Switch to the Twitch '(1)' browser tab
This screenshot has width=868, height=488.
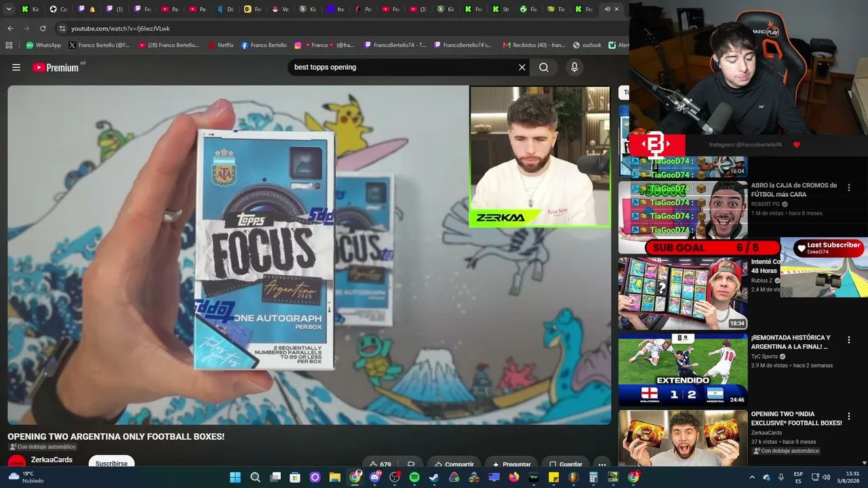click(115, 9)
